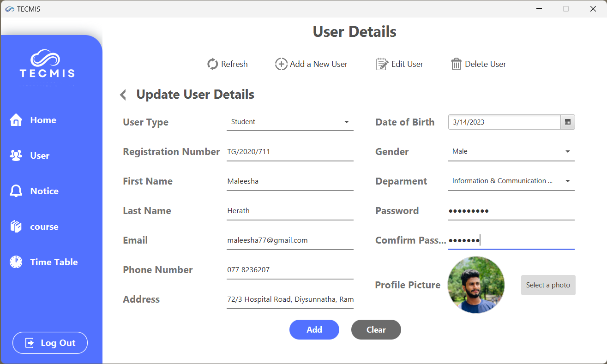607x364 pixels.
Task: Open Notice using the bell icon
Action: (x=16, y=191)
